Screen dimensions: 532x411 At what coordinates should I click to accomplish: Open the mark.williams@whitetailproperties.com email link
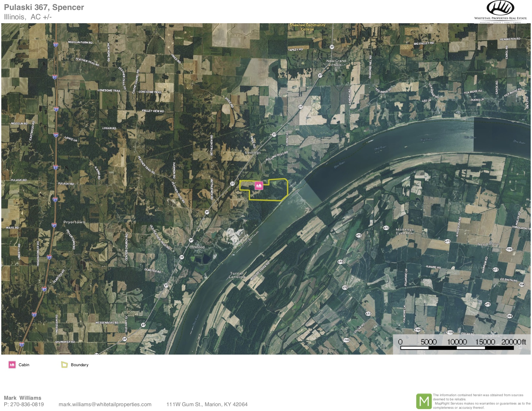[x=105, y=404]
